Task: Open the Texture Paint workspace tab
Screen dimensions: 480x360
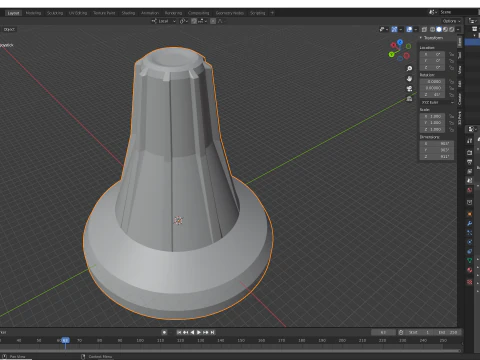Action: tap(104, 13)
